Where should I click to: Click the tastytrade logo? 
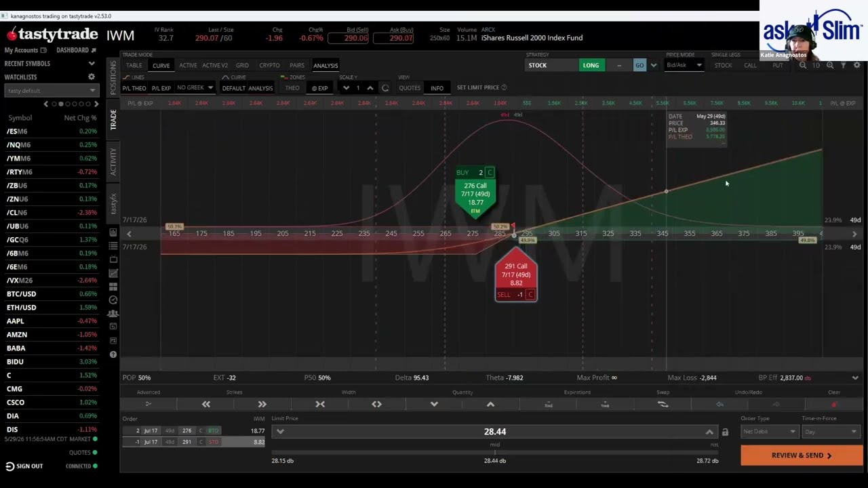(x=52, y=35)
